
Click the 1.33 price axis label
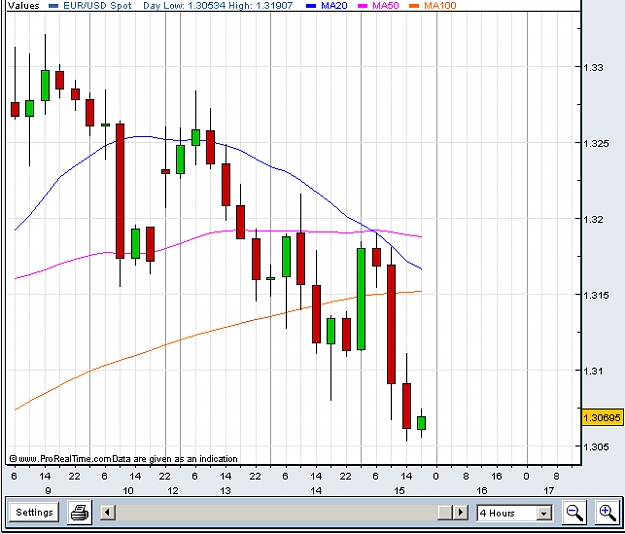point(593,67)
